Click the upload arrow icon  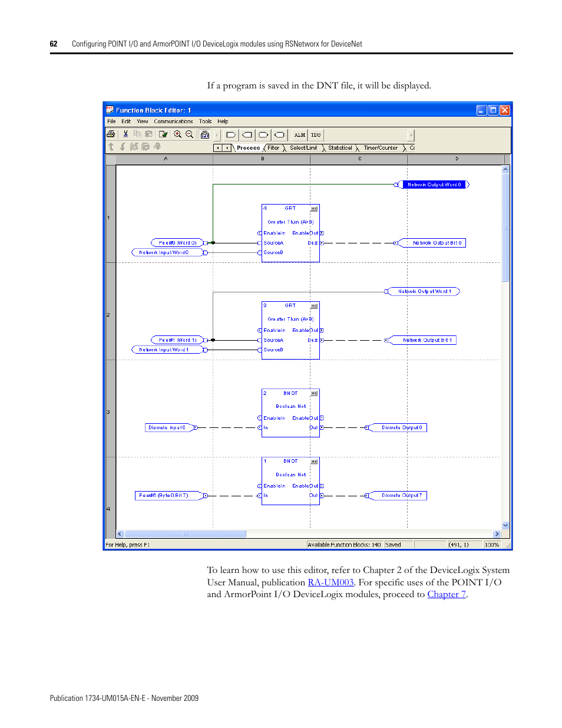111,147
